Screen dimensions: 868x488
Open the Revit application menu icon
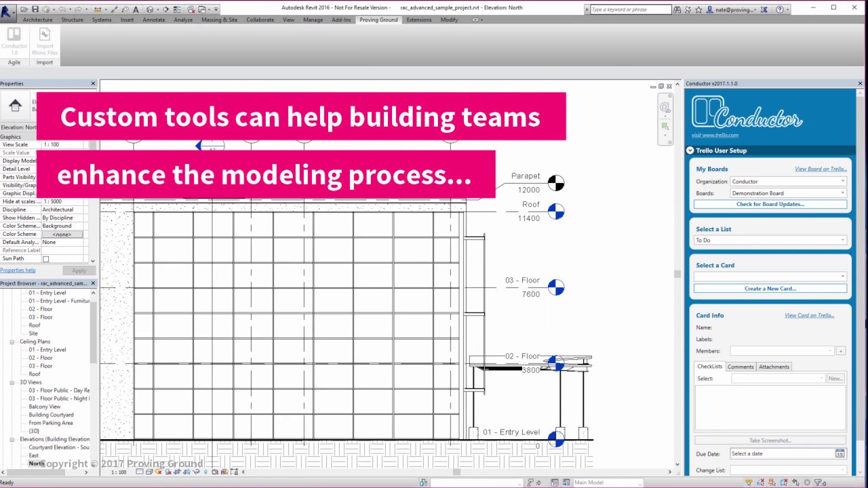[x=7, y=9]
